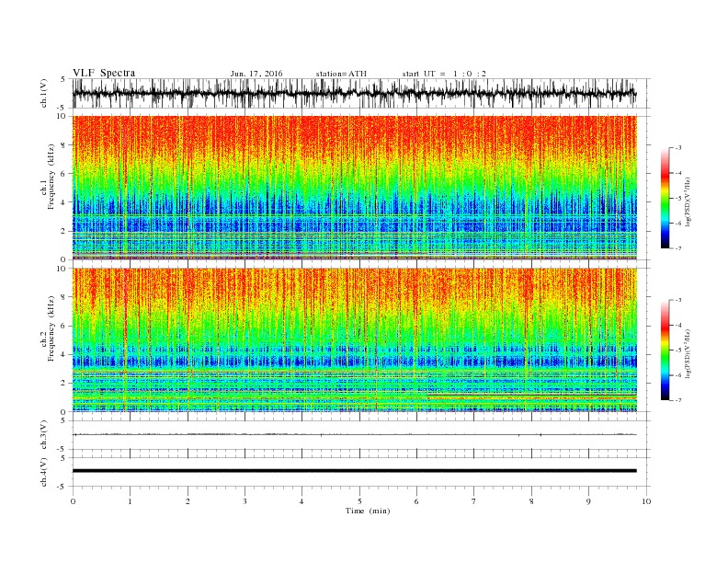The width and height of the screenshot is (728, 563).
Task: Click the date text "Jun. 17, 2016"
Action: 256,74
